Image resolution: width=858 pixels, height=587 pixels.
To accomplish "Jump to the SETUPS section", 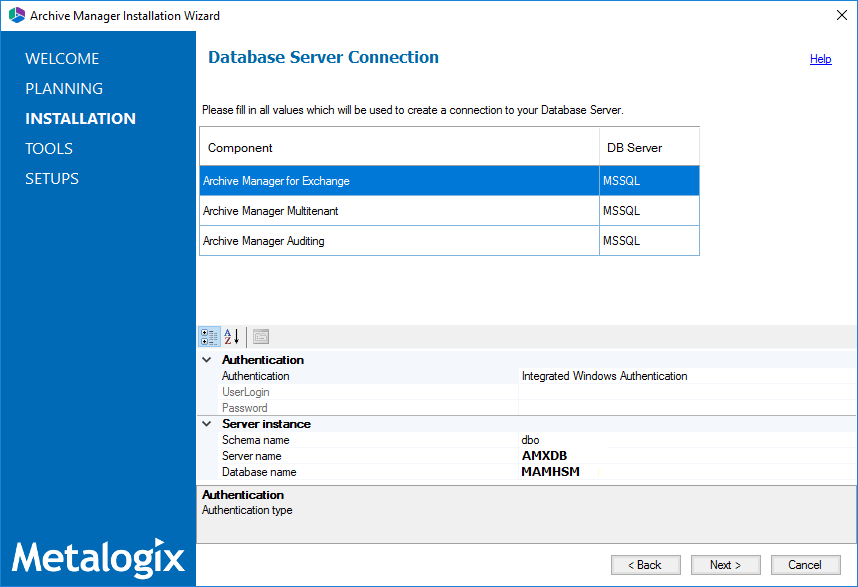I will [52, 179].
